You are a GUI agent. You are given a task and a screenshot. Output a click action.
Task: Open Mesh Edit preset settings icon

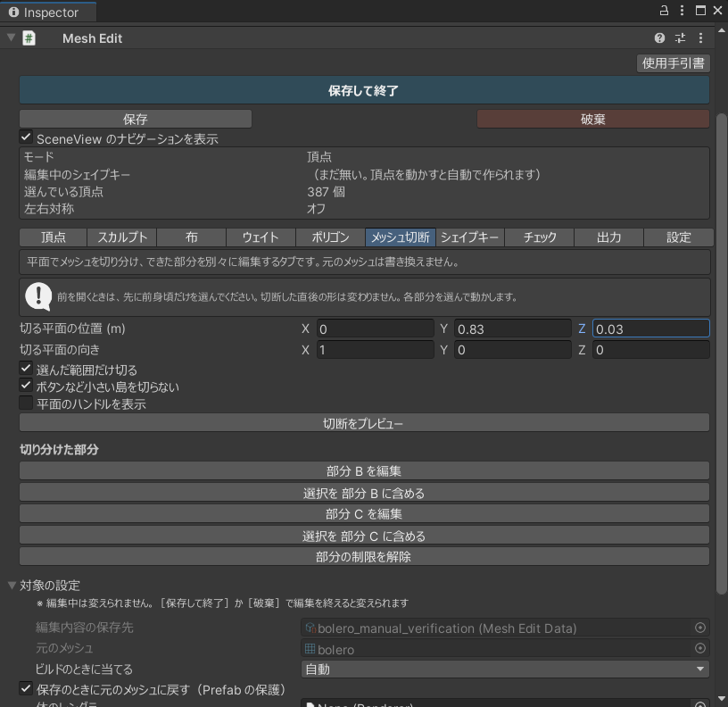coord(680,38)
